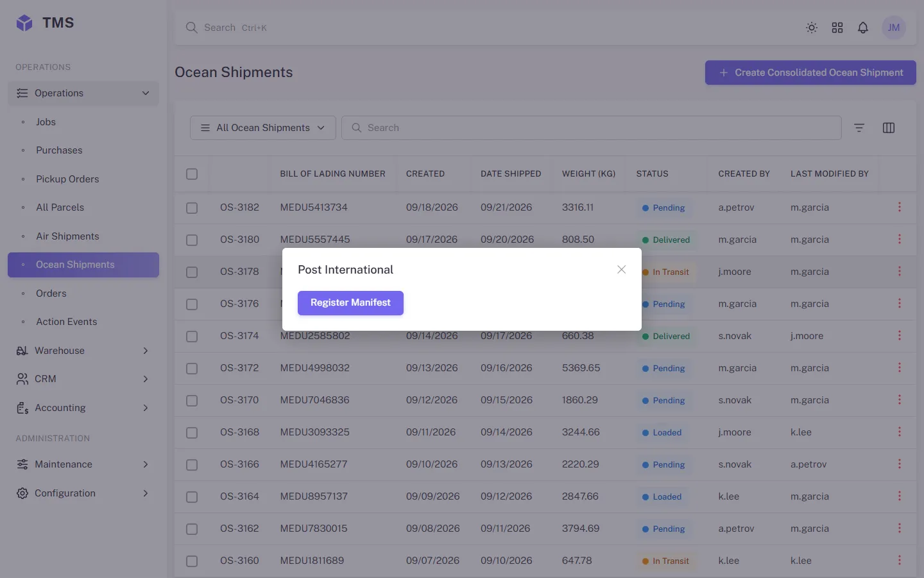
Task: Open the JM user avatar menu
Action: pos(894,28)
